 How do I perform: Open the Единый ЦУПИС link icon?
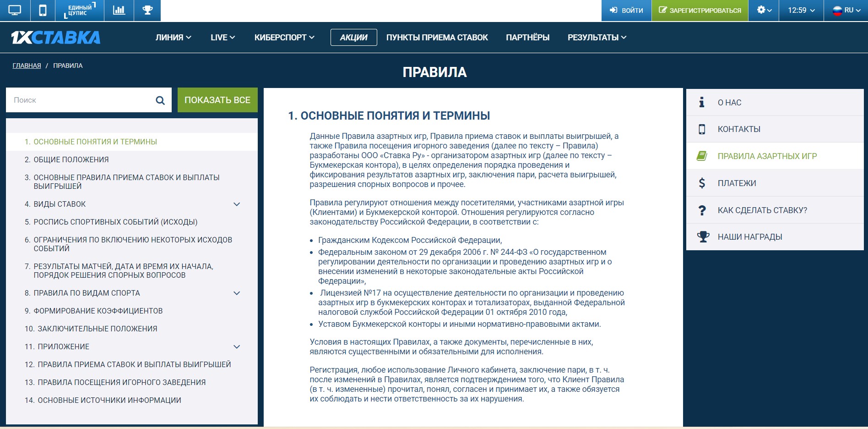(x=80, y=11)
